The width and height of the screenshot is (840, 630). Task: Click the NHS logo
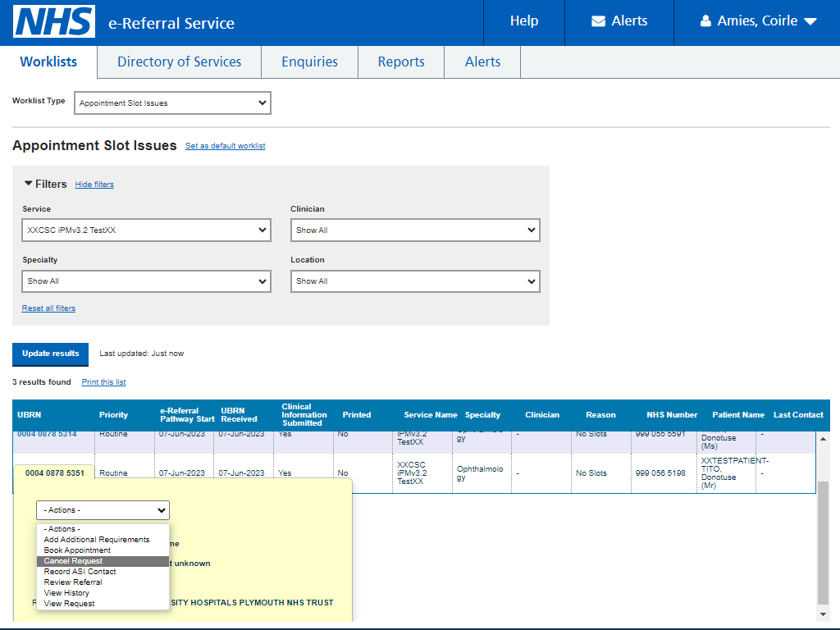tap(54, 21)
